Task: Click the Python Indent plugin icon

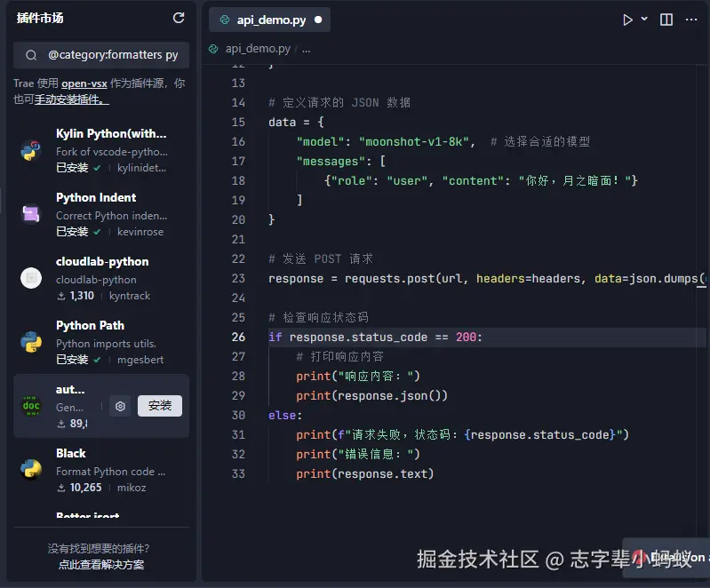Action: click(x=31, y=214)
